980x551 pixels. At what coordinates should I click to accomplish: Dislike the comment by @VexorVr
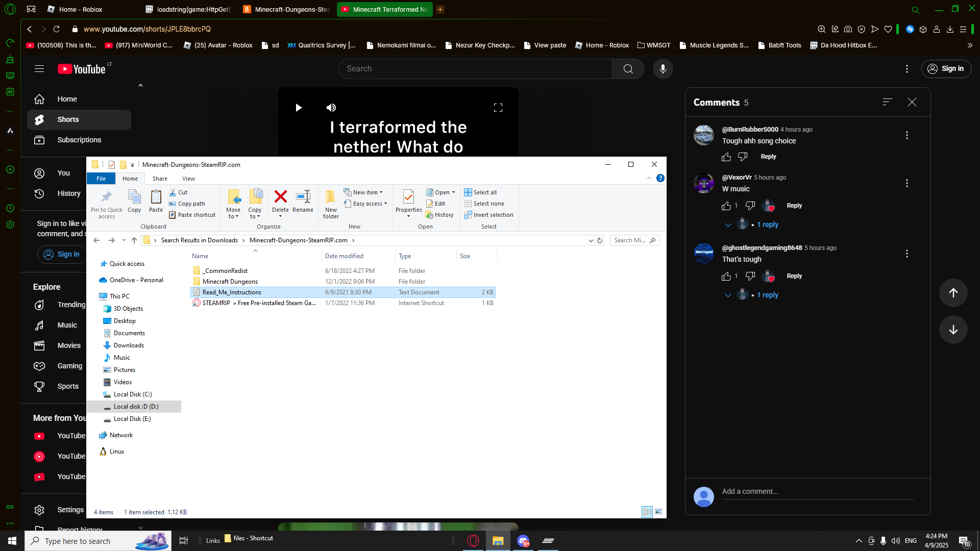tap(750, 206)
